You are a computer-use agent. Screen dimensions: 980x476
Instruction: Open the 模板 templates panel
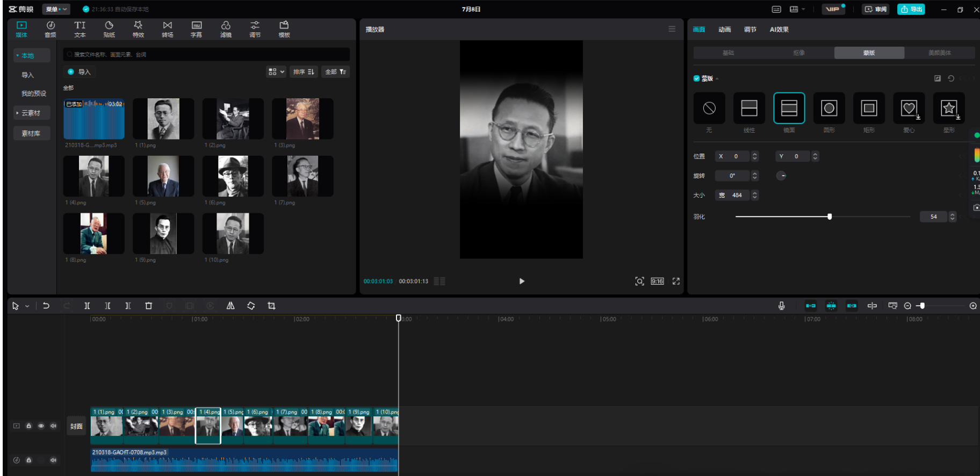point(284,29)
